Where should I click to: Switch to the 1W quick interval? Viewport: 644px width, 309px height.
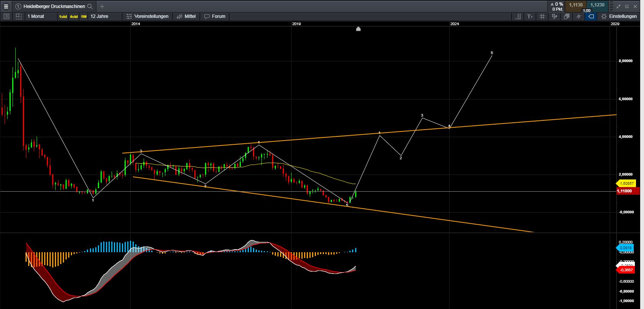[x=84, y=16]
